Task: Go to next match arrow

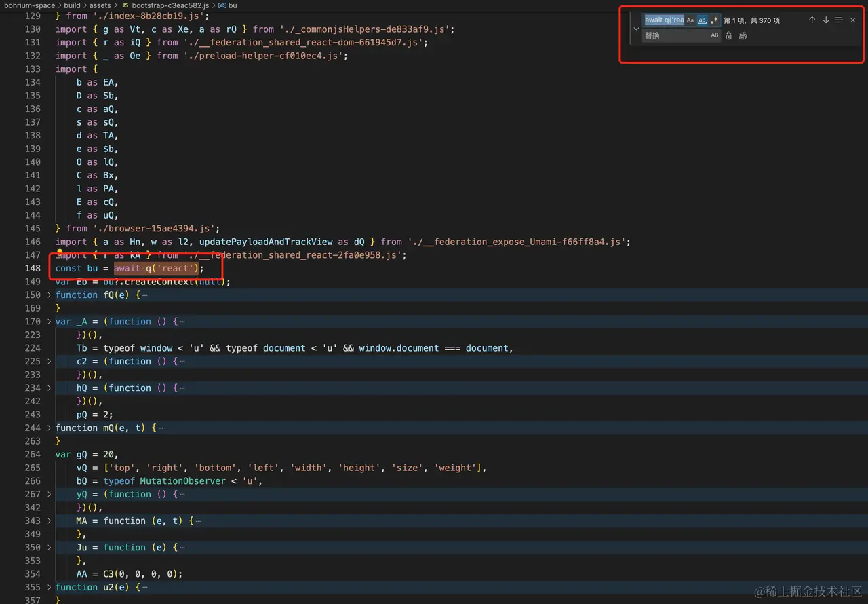Action: click(826, 20)
